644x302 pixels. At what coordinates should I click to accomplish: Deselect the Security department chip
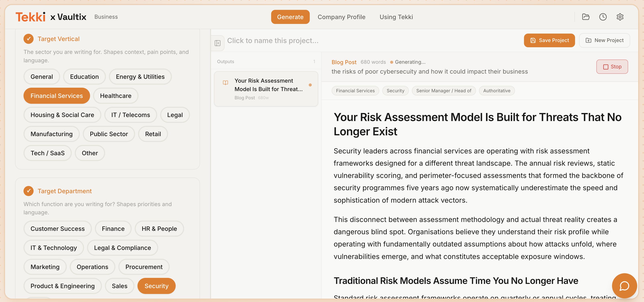click(156, 286)
